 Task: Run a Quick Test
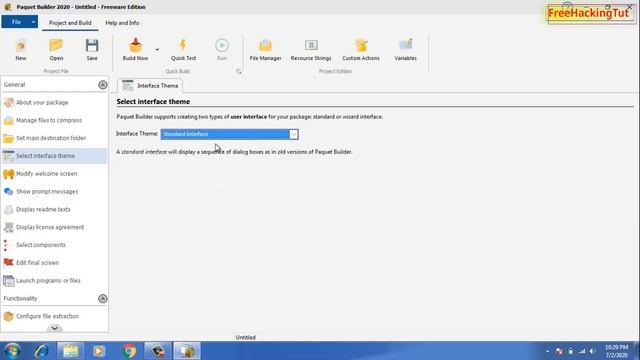(183, 49)
